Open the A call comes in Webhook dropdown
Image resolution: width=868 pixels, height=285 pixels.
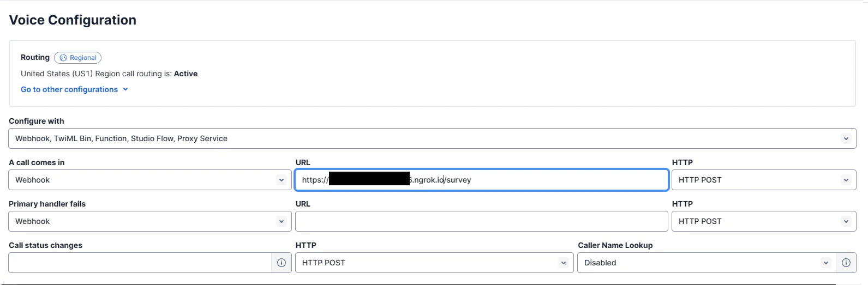point(150,180)
